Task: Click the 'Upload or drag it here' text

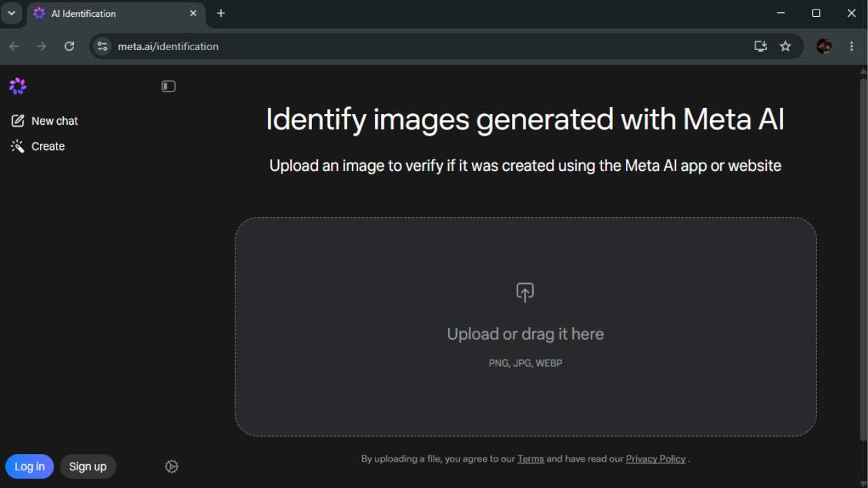Action: [x=526, y=333]
